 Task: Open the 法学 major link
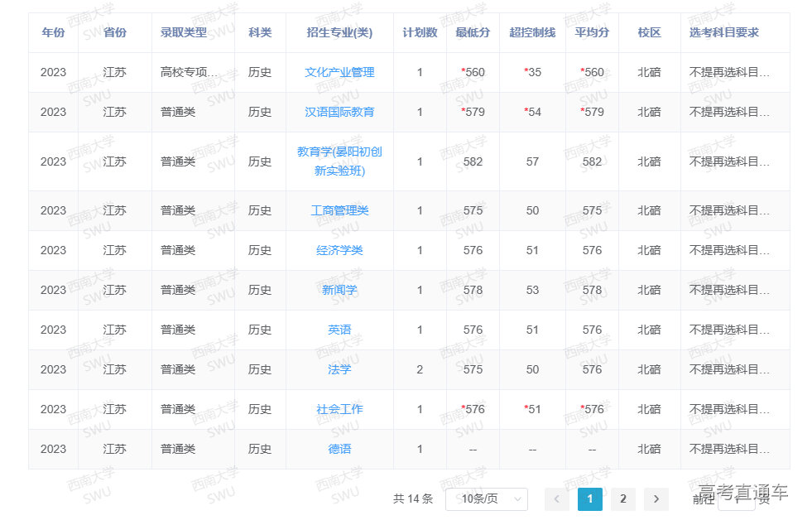click(x=339, y=370)
